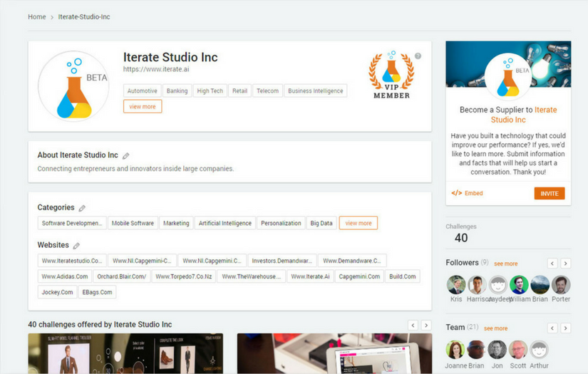588x374 pixels.
Task: Open team member Jon's avatar
Action: pyautogui.click(x=497, y=350)
